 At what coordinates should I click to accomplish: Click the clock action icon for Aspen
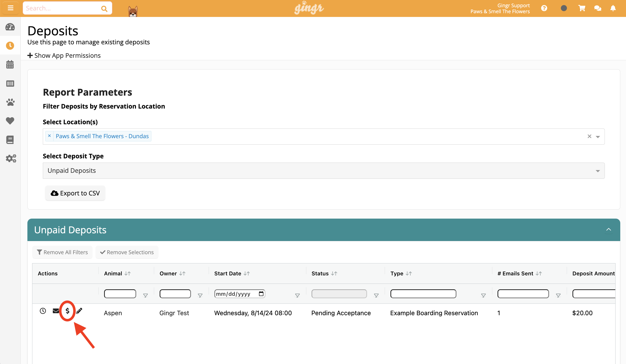pyautogui.click(x=43, y=311)
